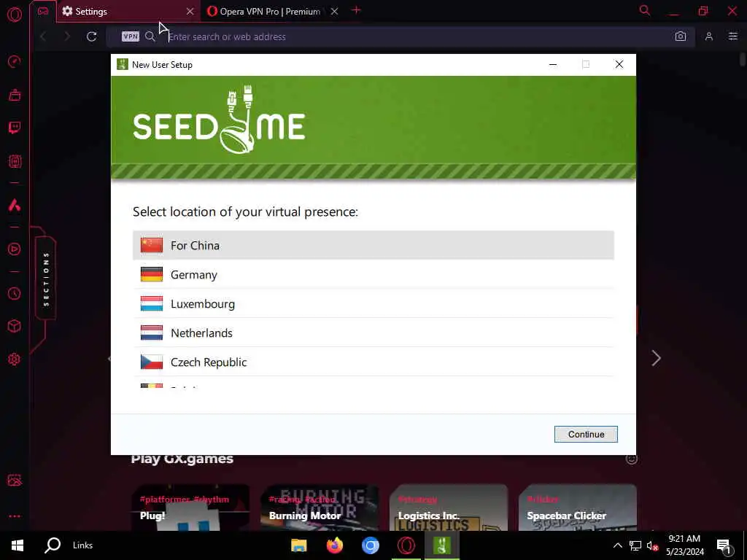This screenshot has height=560, width=747.
Task: Open GX Control speedometer in sidebar
Action: pos(15,61)
